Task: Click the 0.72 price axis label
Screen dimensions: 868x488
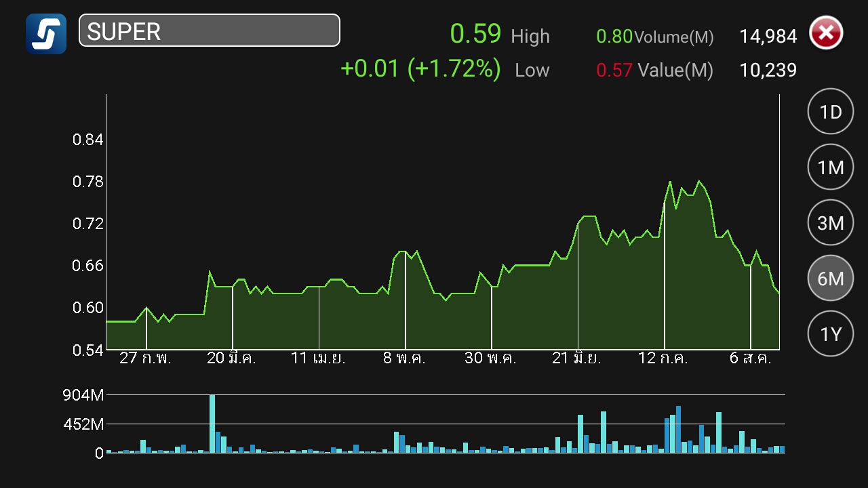Action: coord(87,224)
